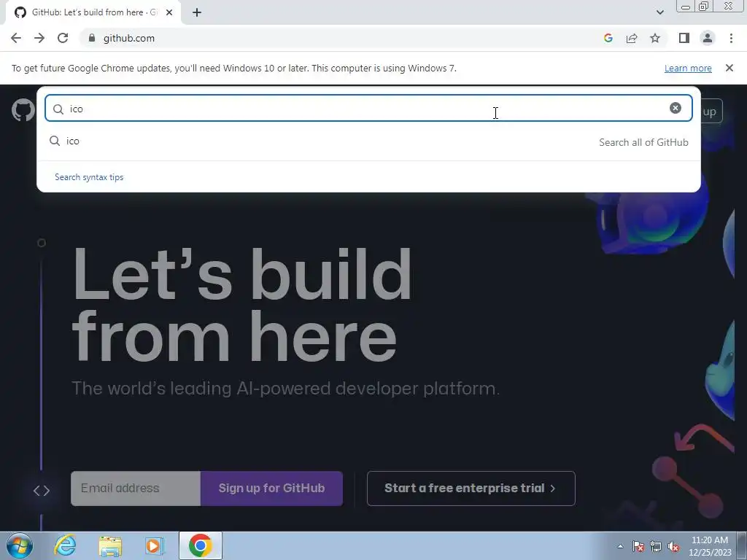The width and height of the screenshot is (747, 560).
Task: Start a free enterprise trial
Action: (471, 488)
